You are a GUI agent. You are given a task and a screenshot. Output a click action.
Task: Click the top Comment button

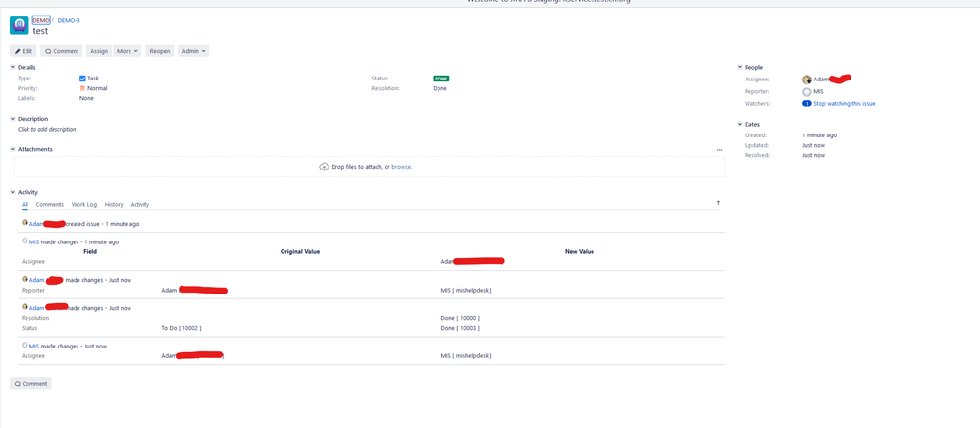coord(62,51)
